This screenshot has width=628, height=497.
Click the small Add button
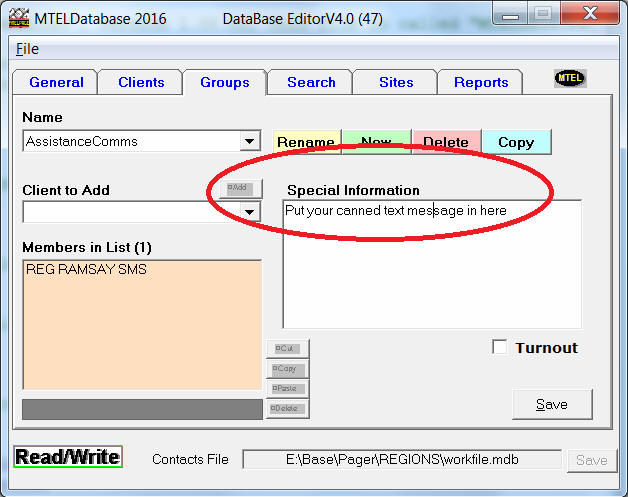click(x=241, y=189)
